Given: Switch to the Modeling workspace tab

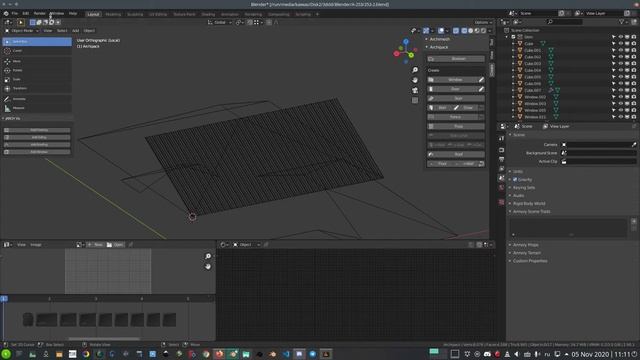Looking at the screenshot, I should point(113,14).
